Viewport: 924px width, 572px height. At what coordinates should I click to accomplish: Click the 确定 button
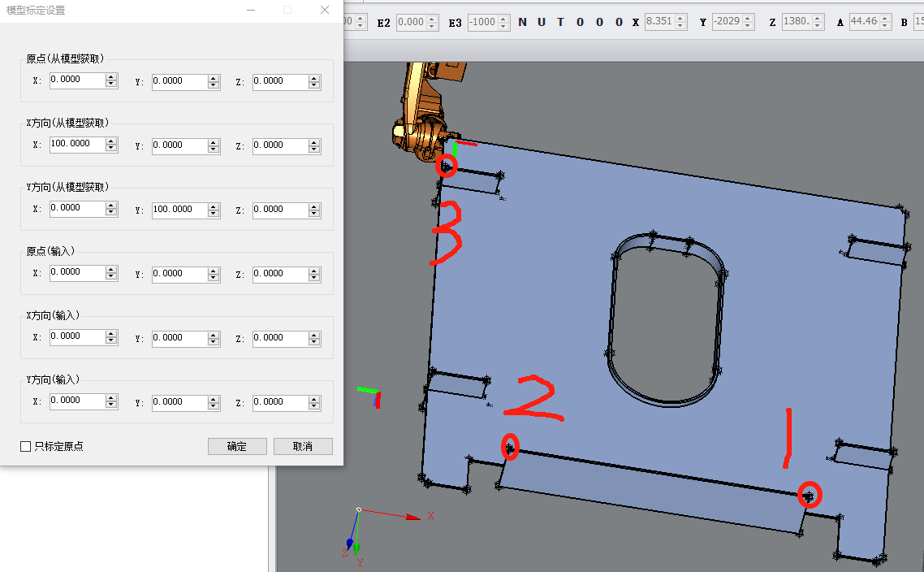click(x=237, y=446)
